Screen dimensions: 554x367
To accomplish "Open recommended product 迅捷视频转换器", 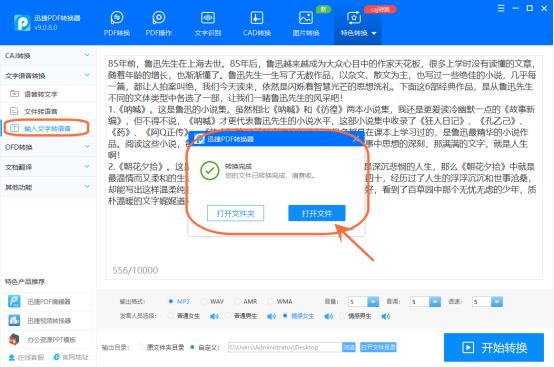I will [48, 320].
